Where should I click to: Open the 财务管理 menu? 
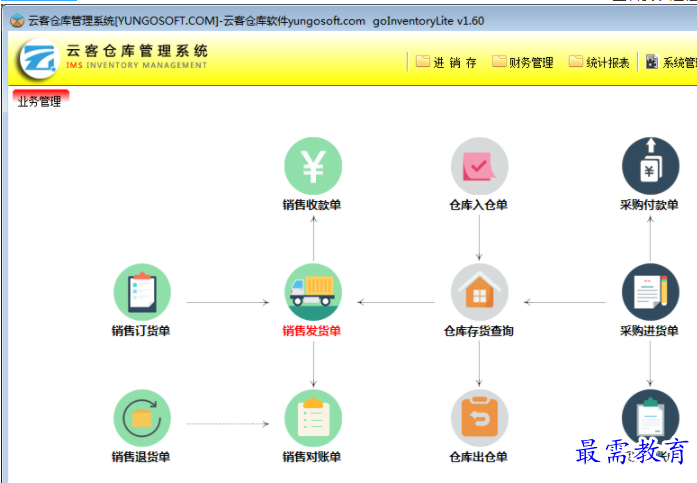(523, 62)
